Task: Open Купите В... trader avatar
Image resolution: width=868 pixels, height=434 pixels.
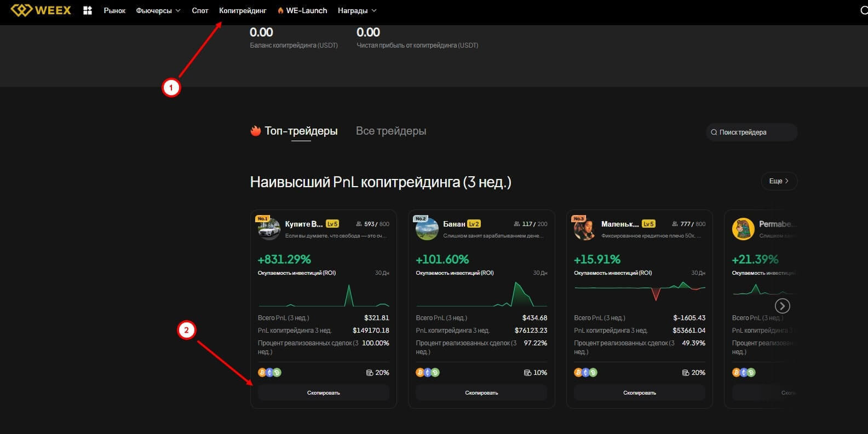Action: tap(269, 228)
